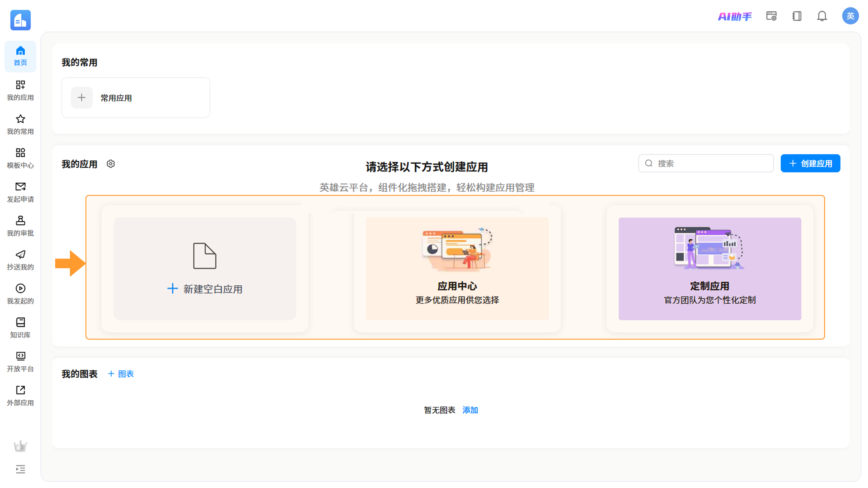Open 定制应用 card
868x488 pixels.
tap(710, 269)
